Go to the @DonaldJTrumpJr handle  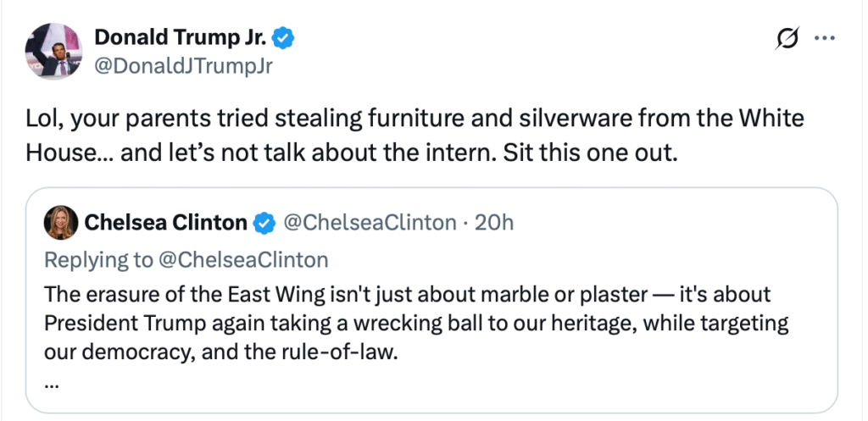(182, 67)
